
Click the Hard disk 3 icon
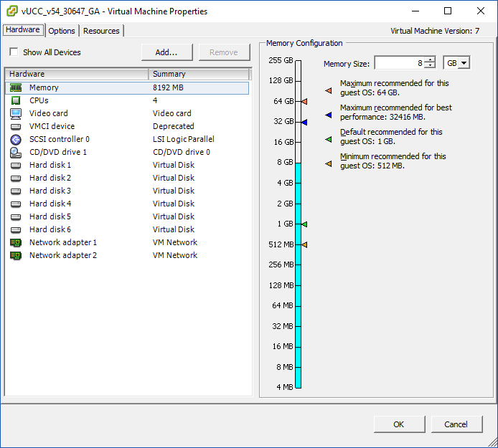pyautogui.click(x=16, y=191)
